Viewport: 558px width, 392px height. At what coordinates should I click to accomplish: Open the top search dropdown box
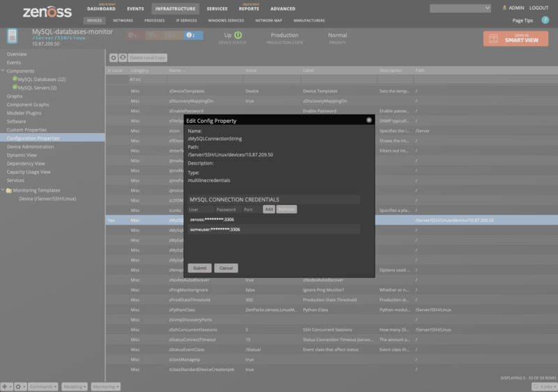460,8
